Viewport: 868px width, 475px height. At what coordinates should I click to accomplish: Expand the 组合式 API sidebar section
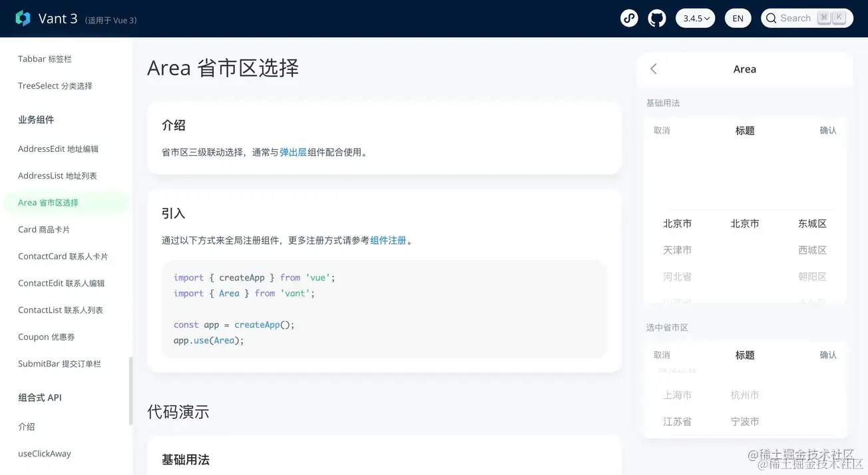39,397
